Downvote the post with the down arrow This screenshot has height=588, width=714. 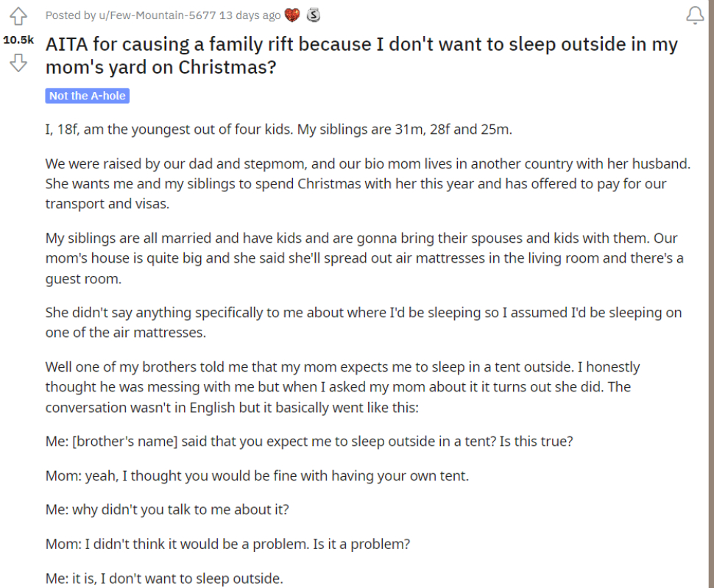pos(18,63)
